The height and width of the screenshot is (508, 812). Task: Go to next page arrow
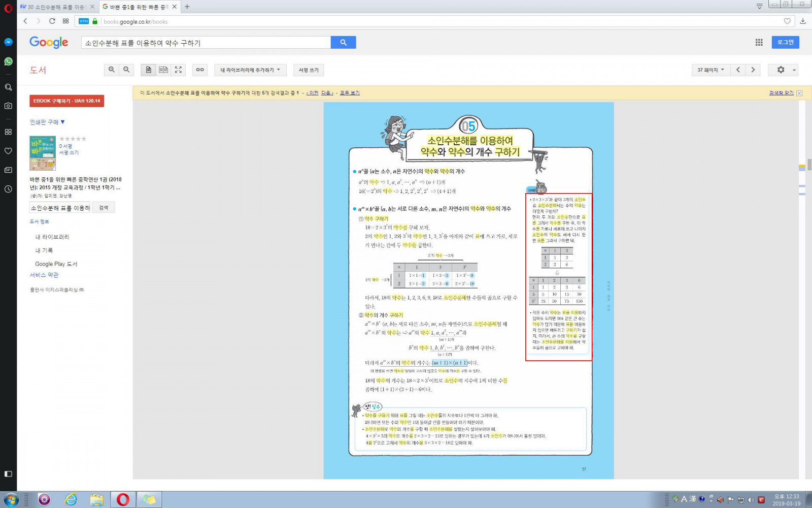[x=753, y=70]
